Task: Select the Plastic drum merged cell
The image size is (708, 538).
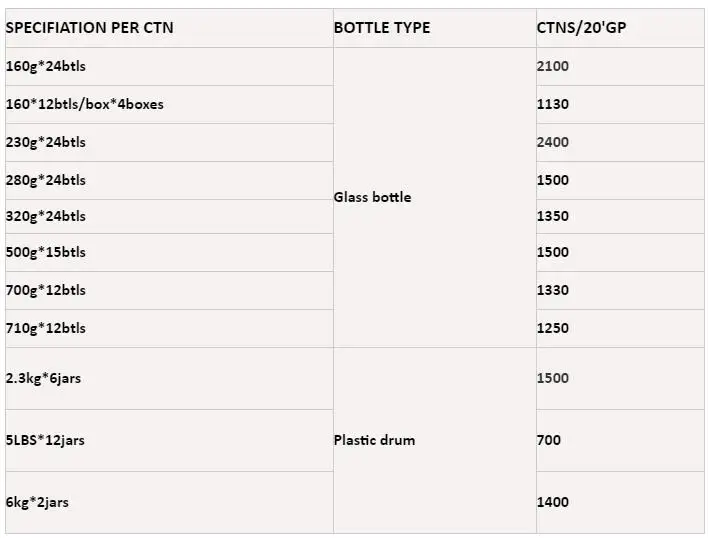Action: click(374, 440)
